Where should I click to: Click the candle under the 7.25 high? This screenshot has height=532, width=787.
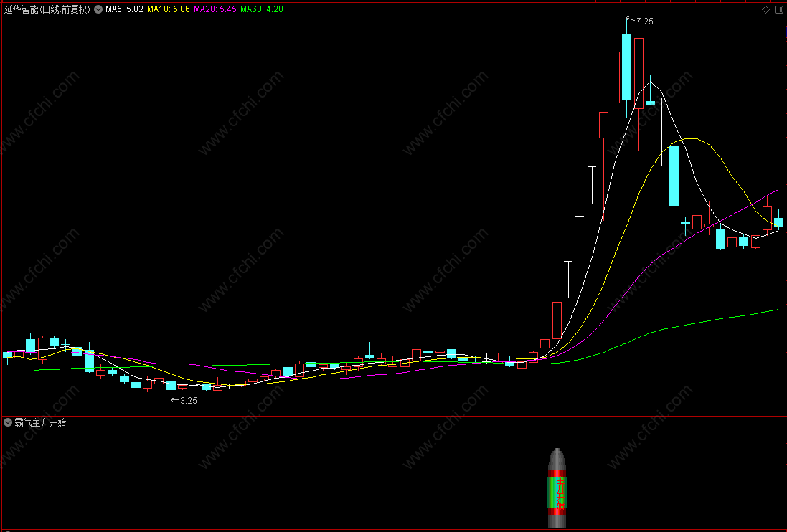pos(626,67)
